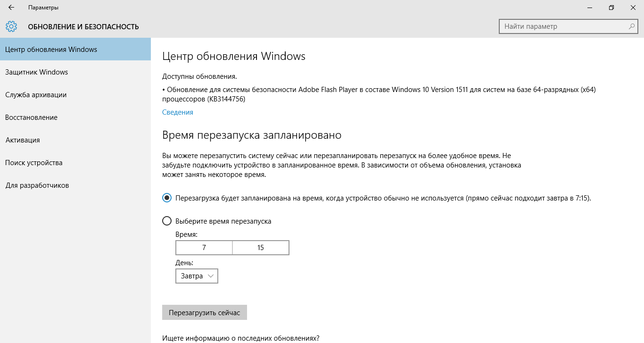Click 'Перезагрузить сейчас' button

coord(205,313)
